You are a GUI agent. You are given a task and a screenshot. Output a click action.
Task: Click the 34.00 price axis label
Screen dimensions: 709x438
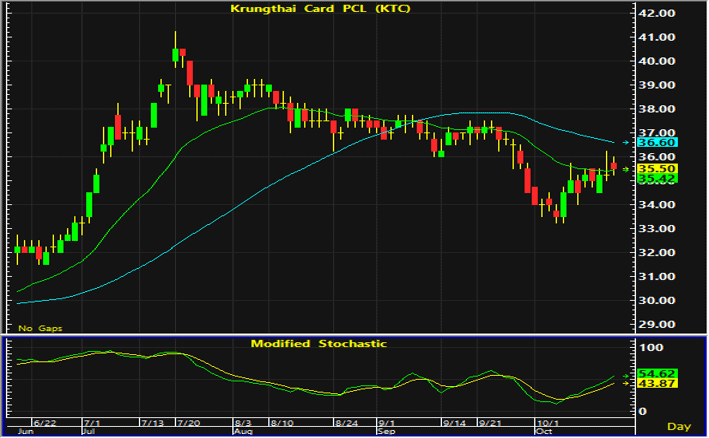[x=657, y=204]
